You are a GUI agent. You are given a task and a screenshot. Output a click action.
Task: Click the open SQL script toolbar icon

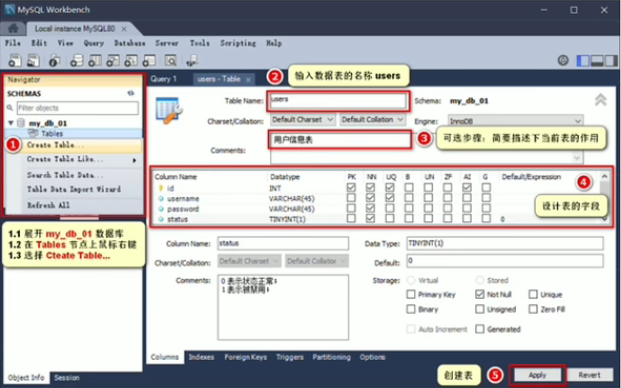click(x=33, y=60)
